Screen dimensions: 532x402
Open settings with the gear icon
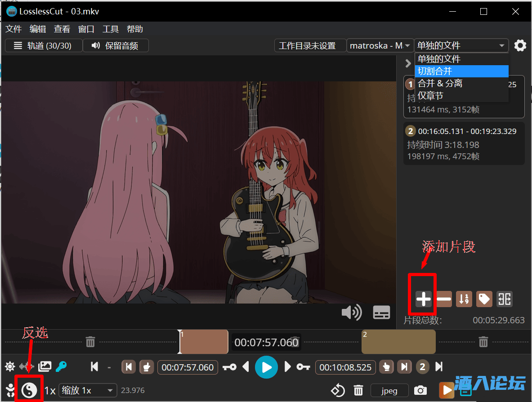tap(520, 45)
